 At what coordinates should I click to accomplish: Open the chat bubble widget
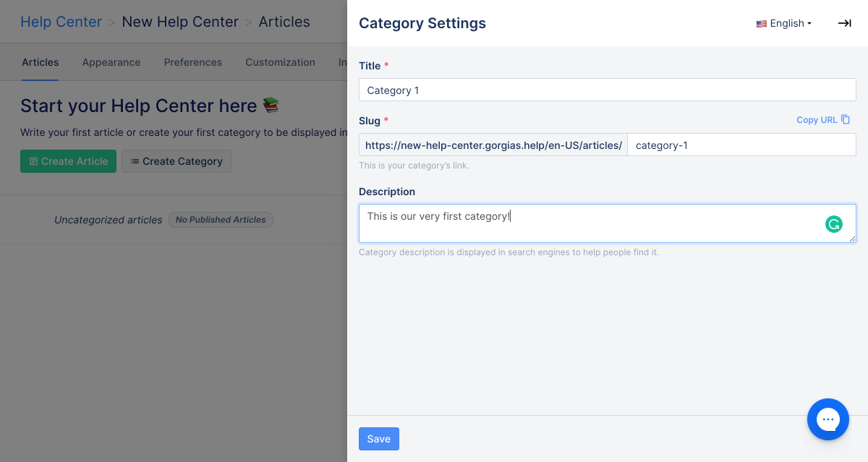click(x=828, y=419)
